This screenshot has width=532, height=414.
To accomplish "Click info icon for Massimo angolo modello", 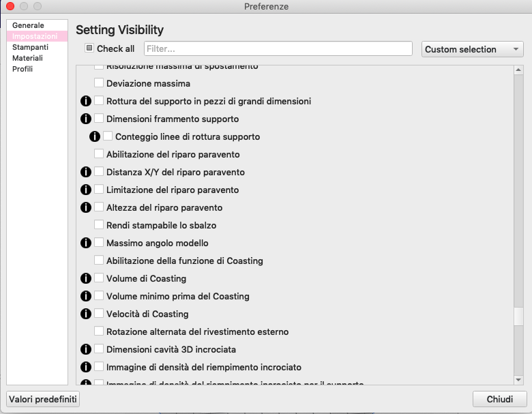I will click(x=86, y=243).
